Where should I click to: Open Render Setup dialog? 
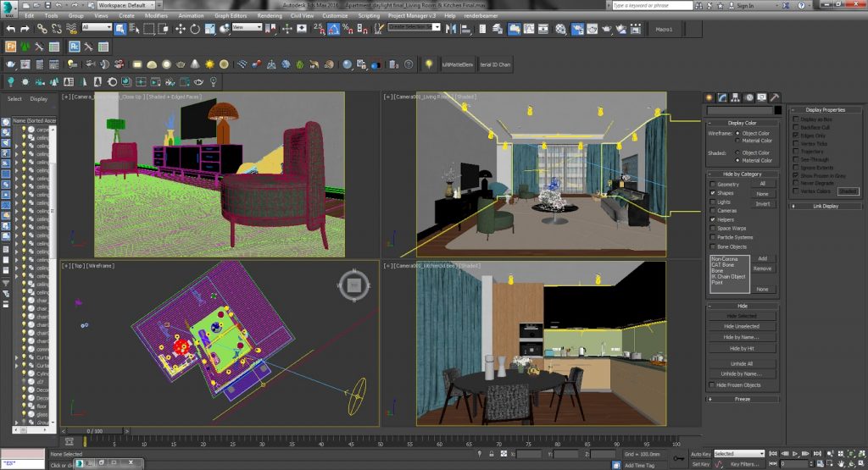pos(577,29)
